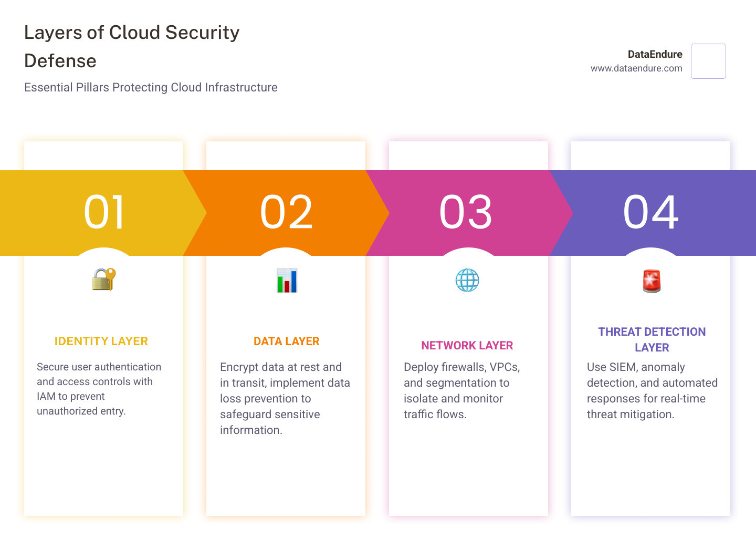Click the bar chart icon
Image resolution: width=756 pixels, height=538 pixels.
(287, 280)
